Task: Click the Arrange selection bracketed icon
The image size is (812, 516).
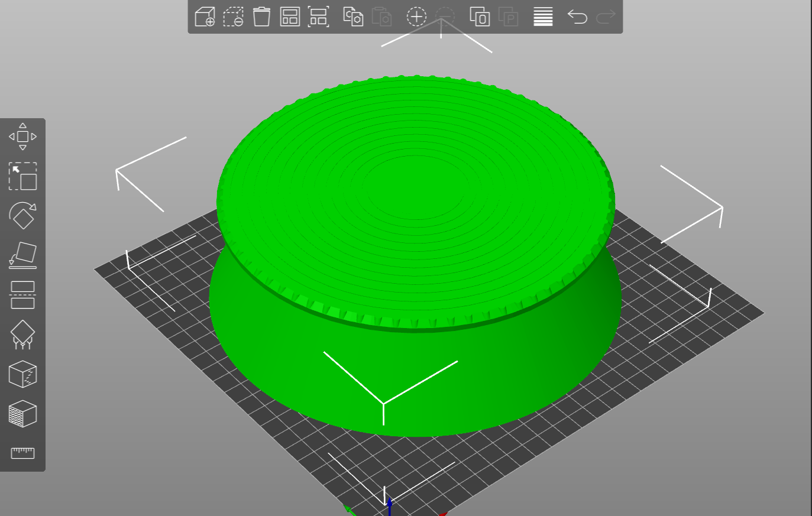Action: point(318,17)
